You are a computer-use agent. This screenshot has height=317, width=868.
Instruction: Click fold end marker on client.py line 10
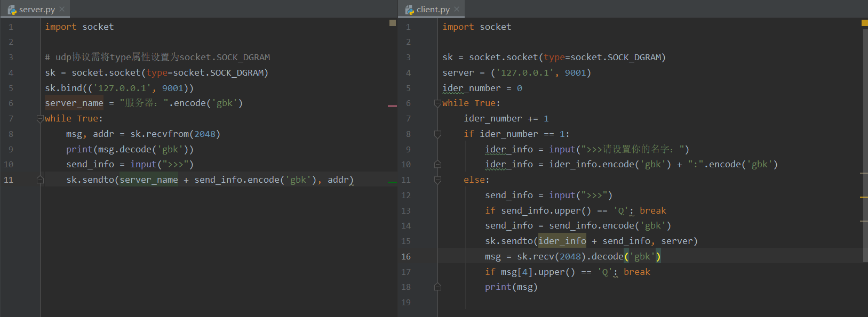437,165
